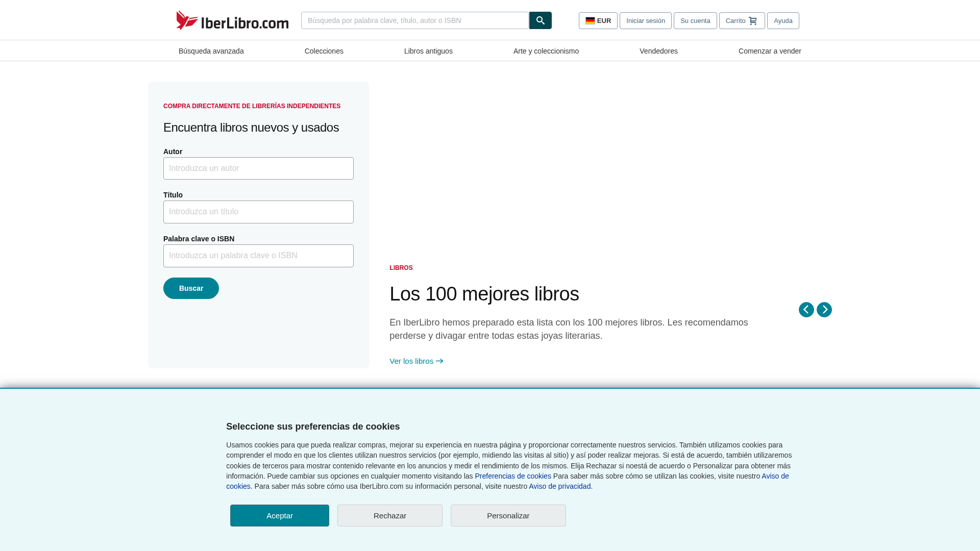Accept cookies with Aceptar button
Image resolution: width=980 pixels, height=551 pixels.
tap(280, 515)
